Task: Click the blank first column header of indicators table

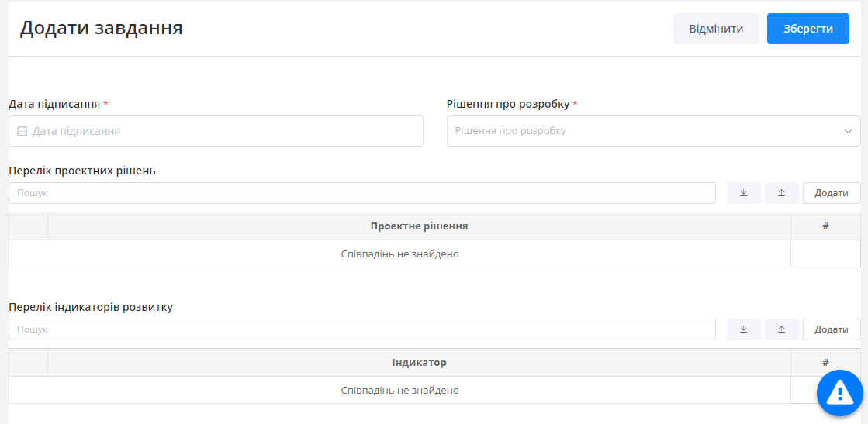Action: (28, 363)
